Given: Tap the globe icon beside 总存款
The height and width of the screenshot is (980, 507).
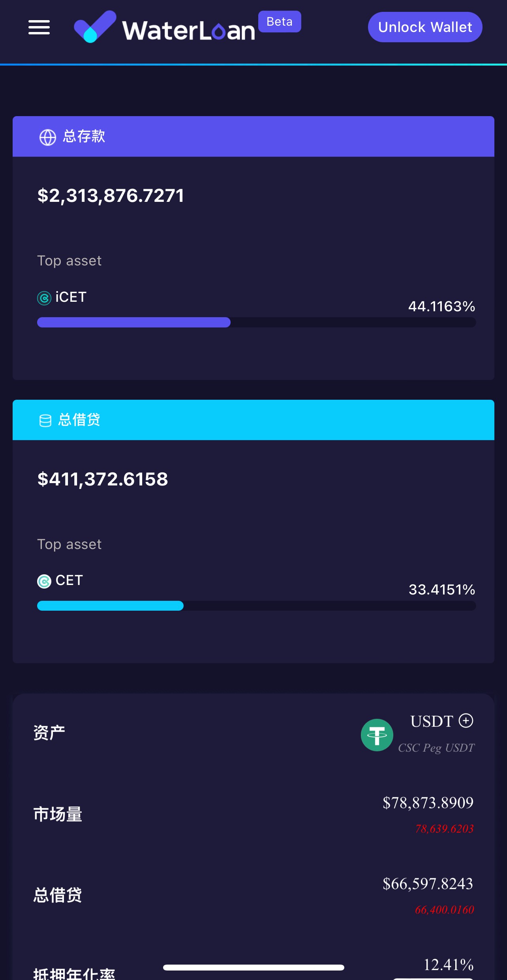Looking at the screenshot, I should pyautogui.click(x=48, y=137).
